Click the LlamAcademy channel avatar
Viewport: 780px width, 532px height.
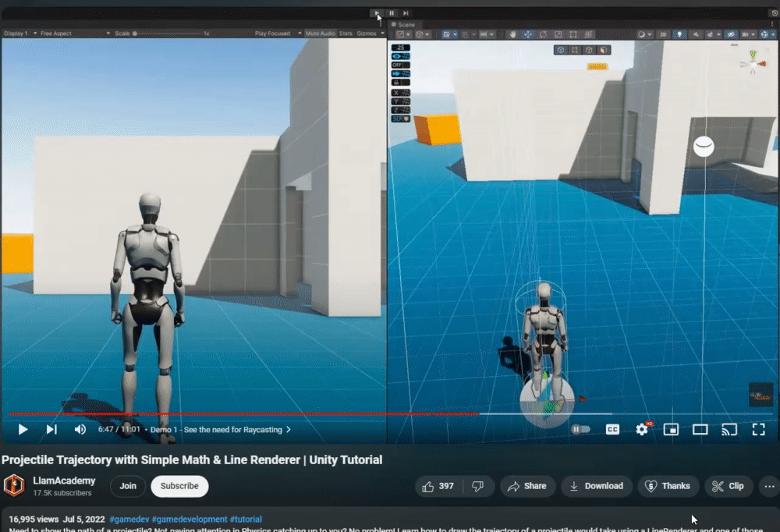tap(14, 486)
